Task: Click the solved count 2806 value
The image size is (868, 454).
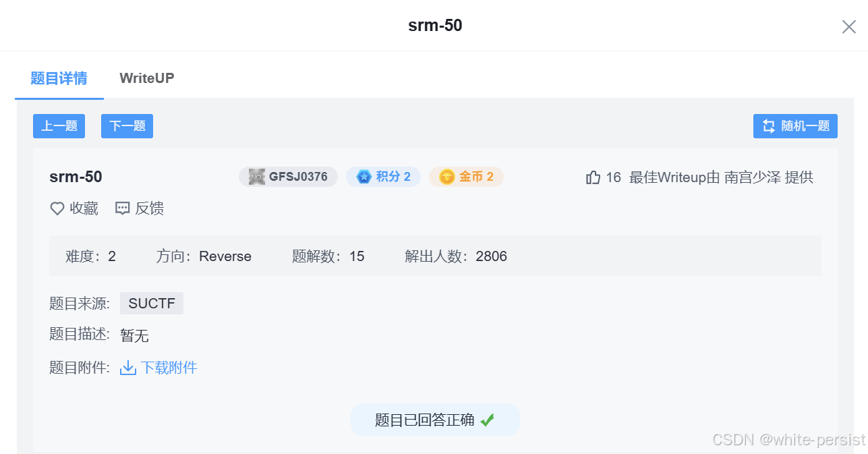Action: [493, 256]
